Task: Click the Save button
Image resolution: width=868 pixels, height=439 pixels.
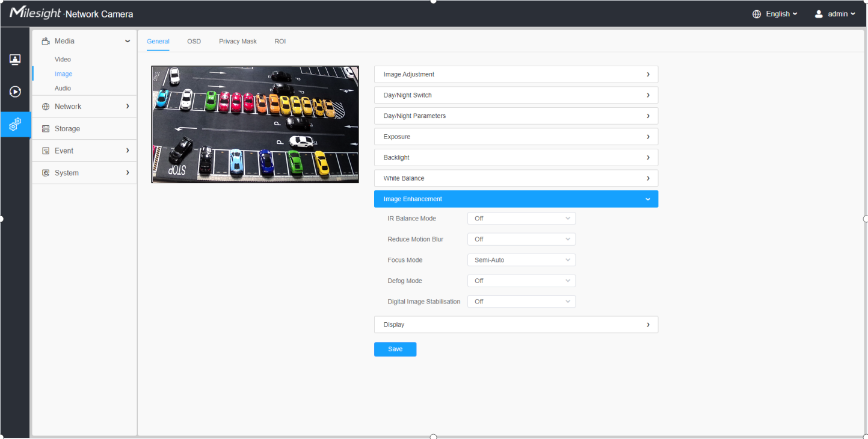Action: click(x=395, y=349)
